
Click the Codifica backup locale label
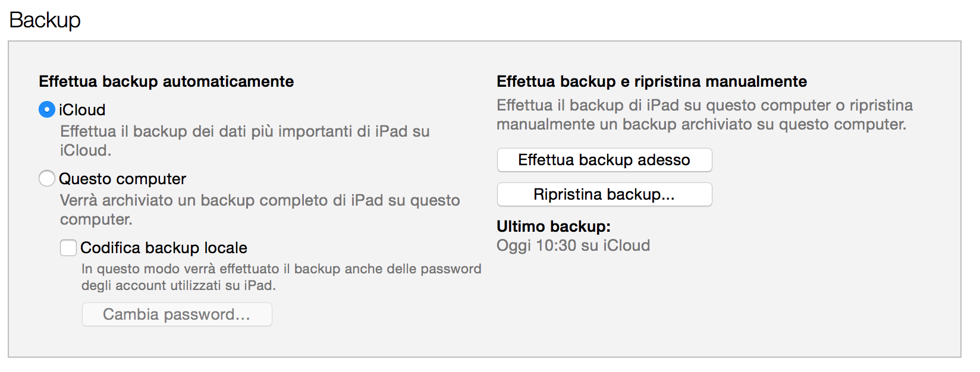(164, 248)
